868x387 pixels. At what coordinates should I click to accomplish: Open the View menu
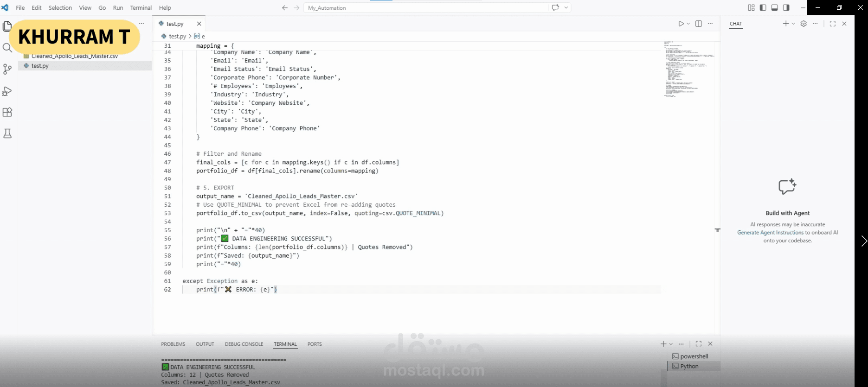[85, 8]
